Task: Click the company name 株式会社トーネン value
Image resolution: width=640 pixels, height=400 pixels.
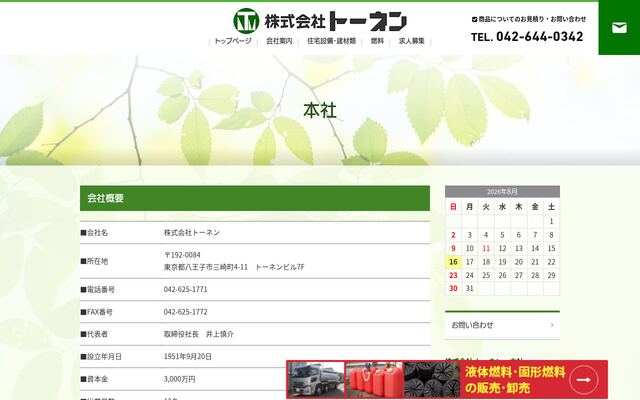Action: [192, 233]
